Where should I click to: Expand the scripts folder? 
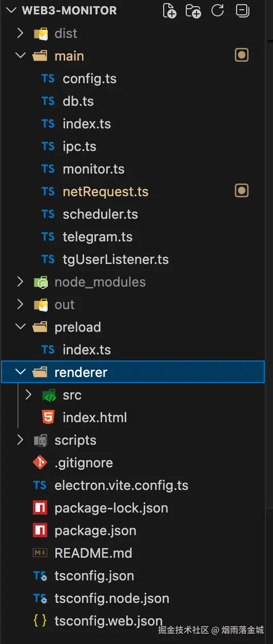click(x=20, y=440)
